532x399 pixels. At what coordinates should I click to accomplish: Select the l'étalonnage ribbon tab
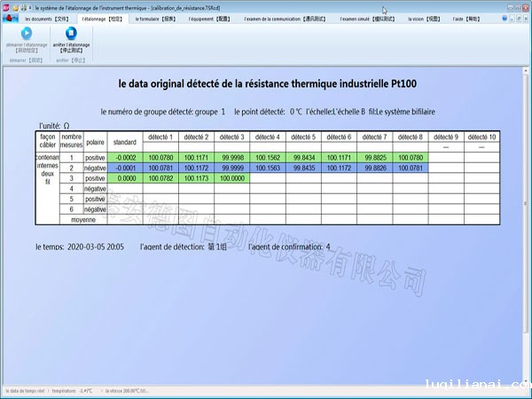coord(102,19)
